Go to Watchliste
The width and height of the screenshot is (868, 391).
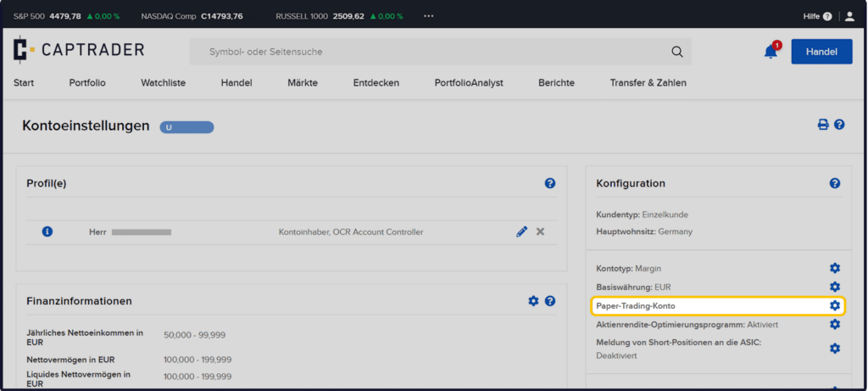[x=164, y=83]
